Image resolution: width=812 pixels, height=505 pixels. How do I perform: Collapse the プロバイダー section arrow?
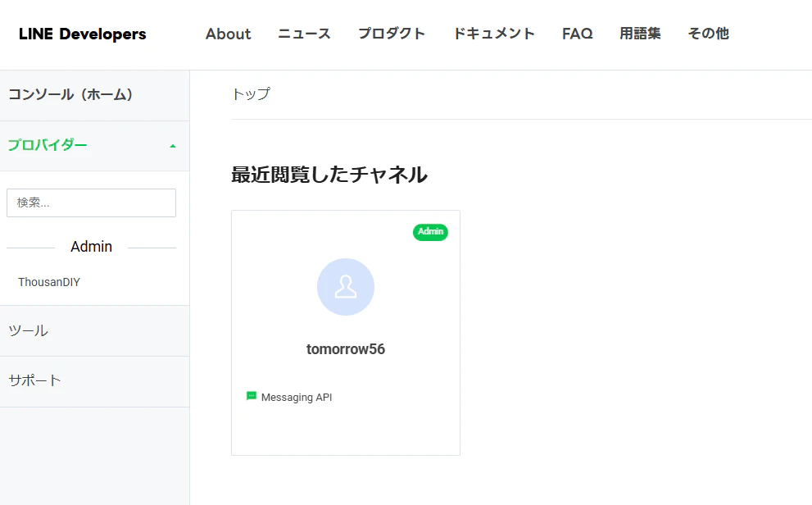(x=173, y=146)
